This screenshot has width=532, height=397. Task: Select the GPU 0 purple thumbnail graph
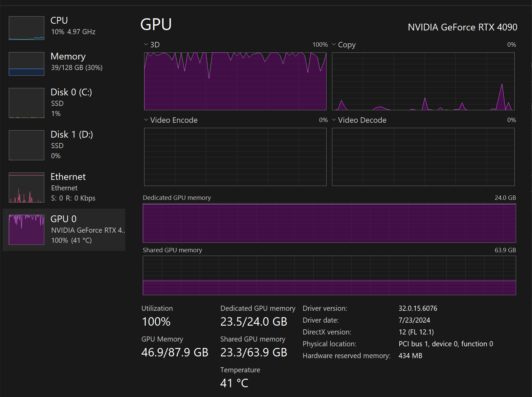tap(26, 230)
